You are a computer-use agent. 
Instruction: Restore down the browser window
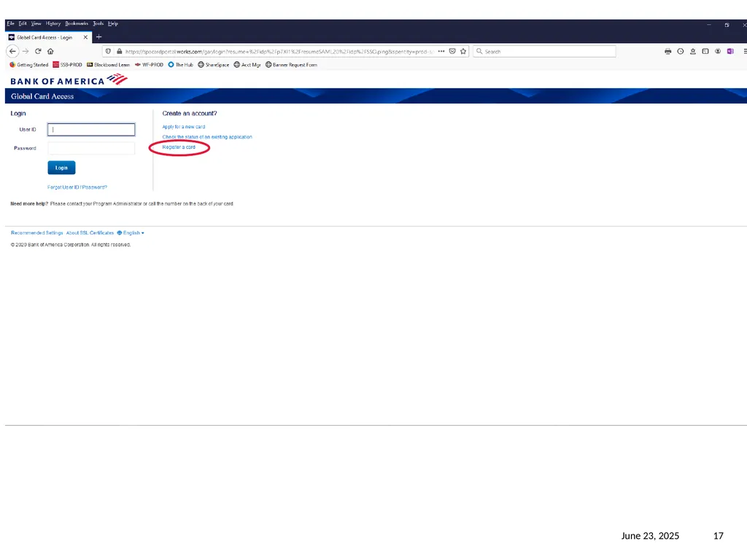coord(727,25)
